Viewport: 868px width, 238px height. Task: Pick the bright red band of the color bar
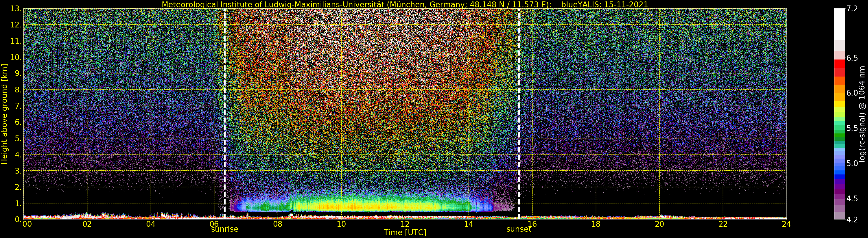(x=839, y=64)
